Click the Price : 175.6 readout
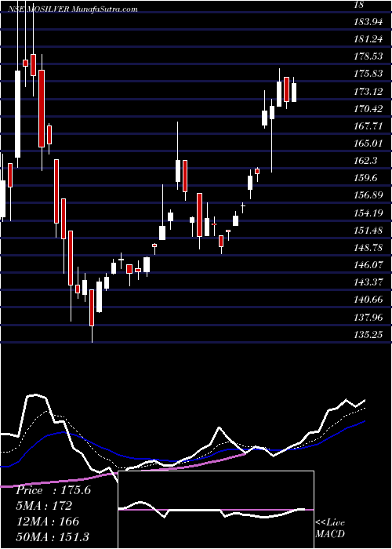This screenshot has height=549, width=392. [x=53, y=490]
